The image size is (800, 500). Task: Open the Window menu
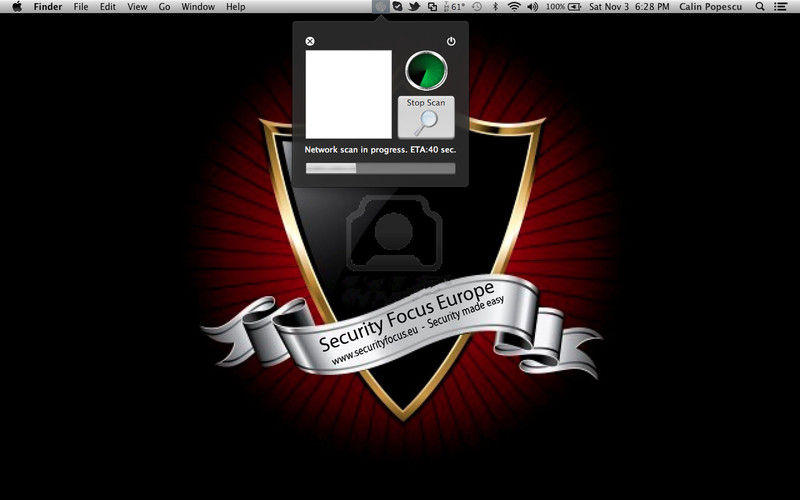(198, 7)
